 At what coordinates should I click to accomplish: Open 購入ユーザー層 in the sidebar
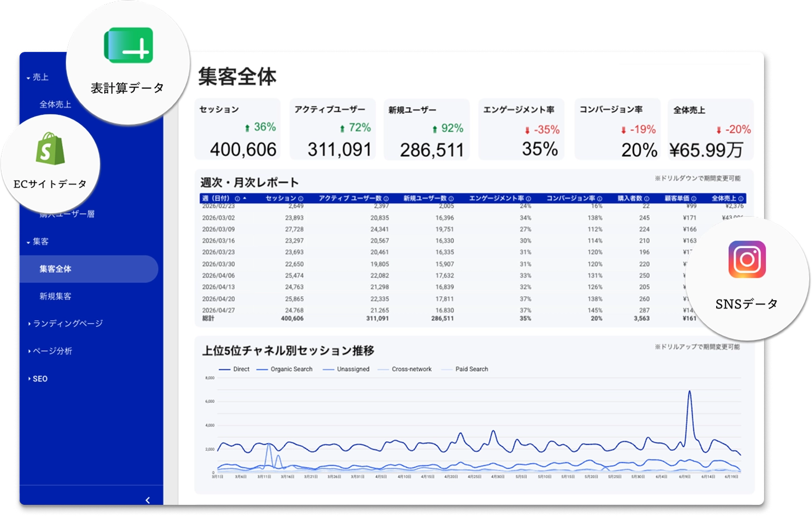(67, 214)
